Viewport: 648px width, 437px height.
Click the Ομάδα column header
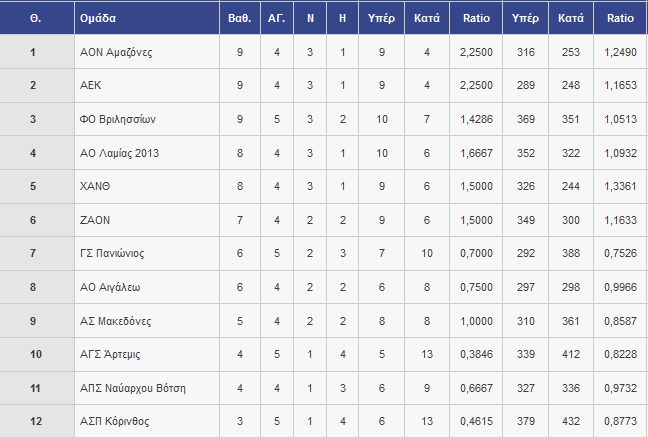coord(96,18)
